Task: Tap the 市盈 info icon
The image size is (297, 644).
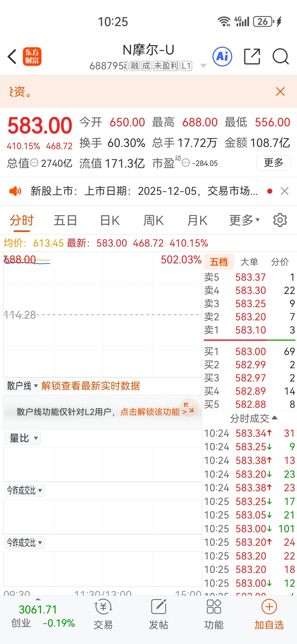Action: pos(186,163)
